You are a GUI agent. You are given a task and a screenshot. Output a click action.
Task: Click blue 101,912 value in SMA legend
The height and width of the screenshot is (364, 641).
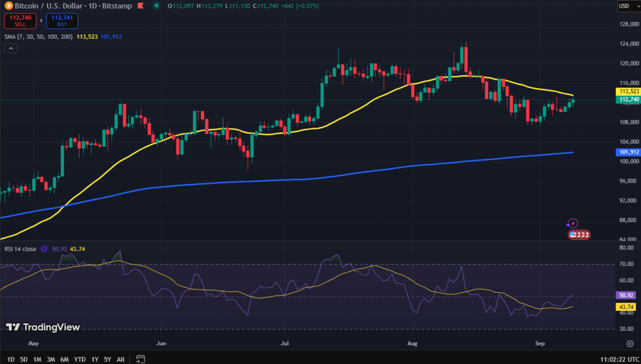coord(111,37)
